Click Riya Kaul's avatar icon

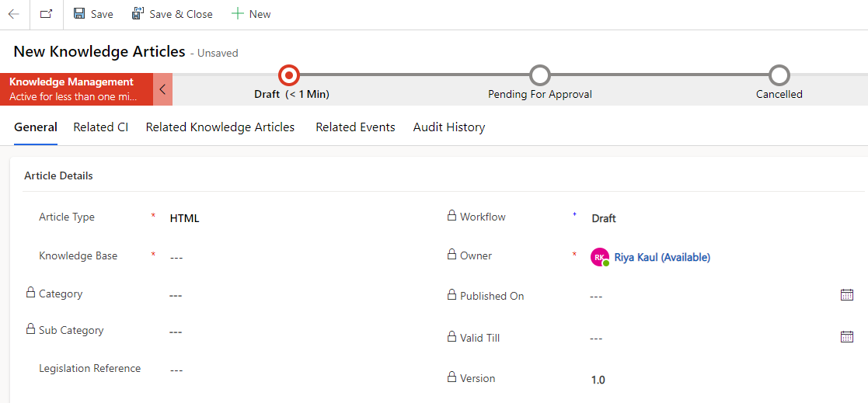(600, 257)
